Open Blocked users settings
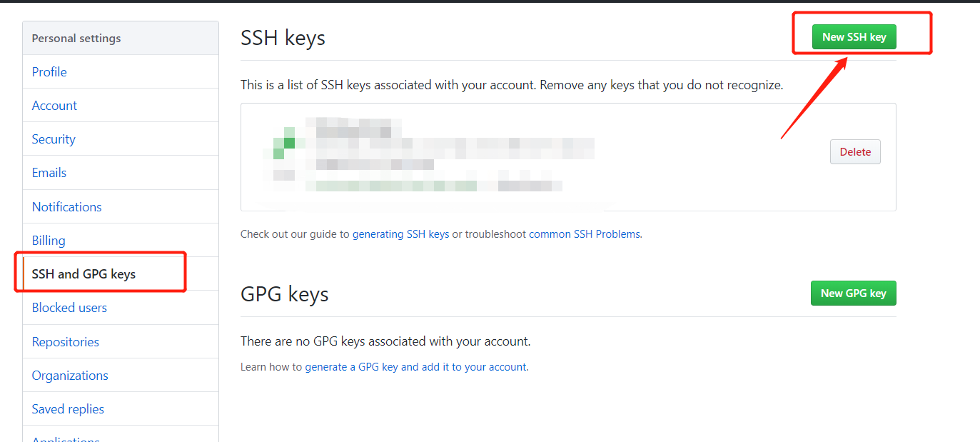 pos(69,308)
